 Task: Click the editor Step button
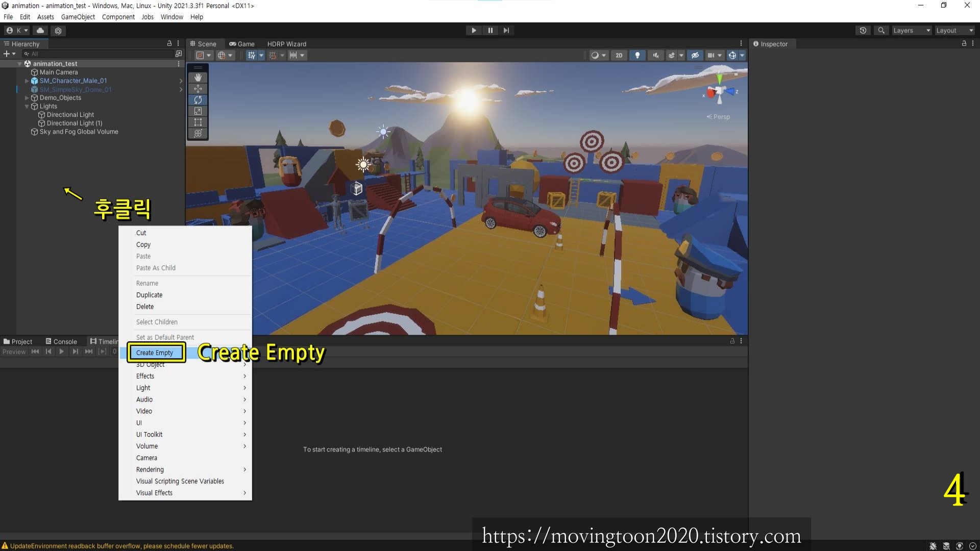coord(506,31)
